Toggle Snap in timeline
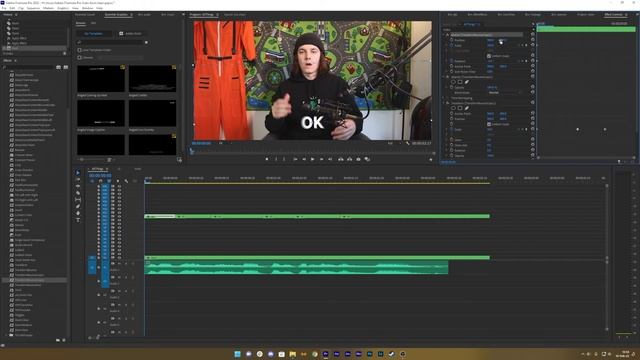The height and width of the screenshot is (360, 640). (x=100, y=181)
